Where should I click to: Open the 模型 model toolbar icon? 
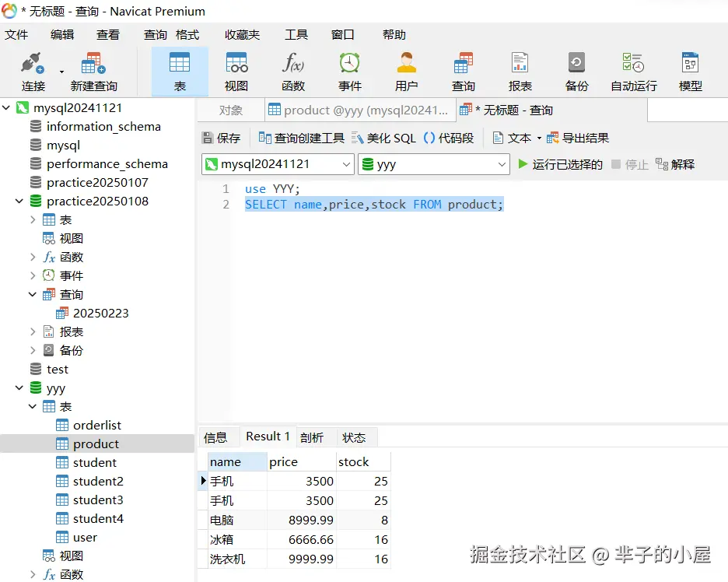click(x=691, y=72)
